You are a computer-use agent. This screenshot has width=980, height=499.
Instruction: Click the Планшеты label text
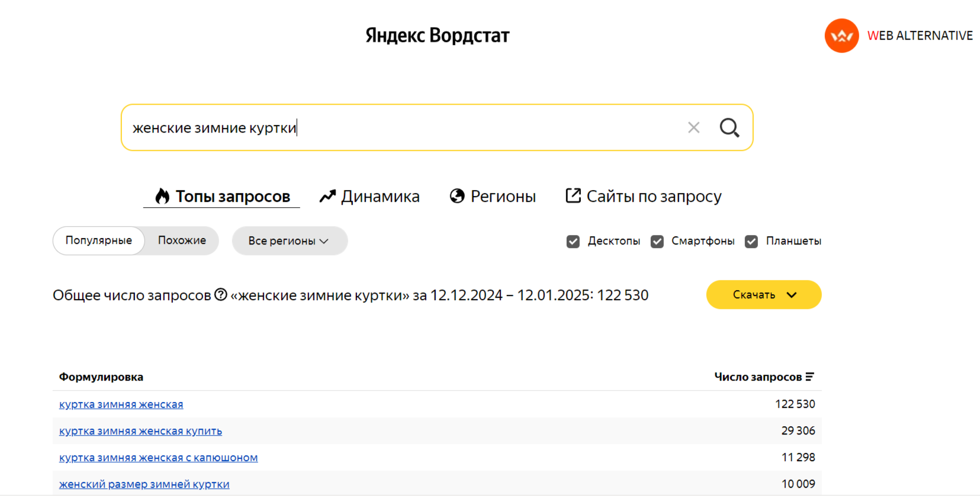click(x=793, y=241)
